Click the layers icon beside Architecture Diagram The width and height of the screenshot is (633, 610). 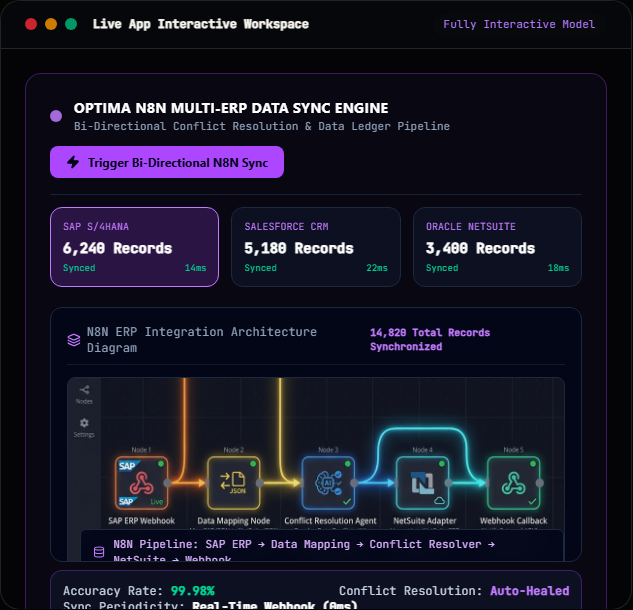pos(73,340)
